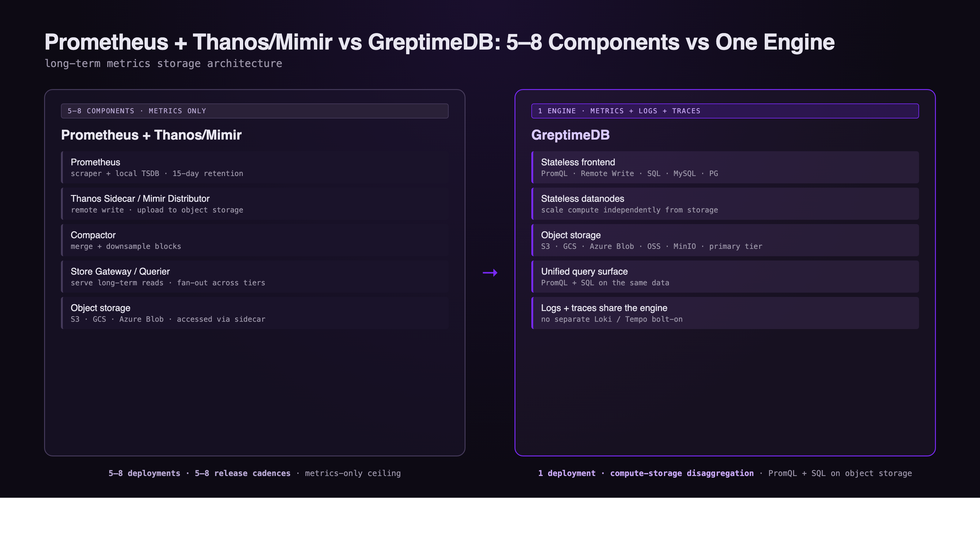This screenshot has width=980, height=551.
Task: Click the 'merge + downsample blocks' description
Action: (126, 246)
